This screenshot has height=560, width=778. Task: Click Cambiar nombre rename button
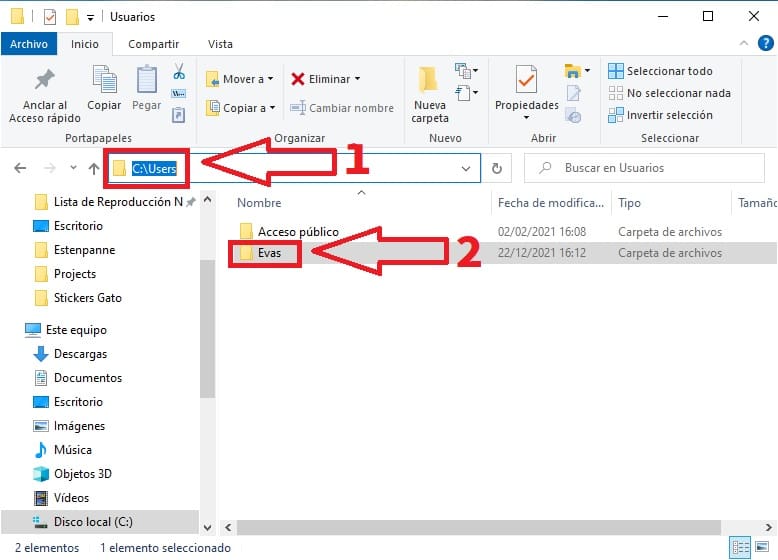click(342, 108)
